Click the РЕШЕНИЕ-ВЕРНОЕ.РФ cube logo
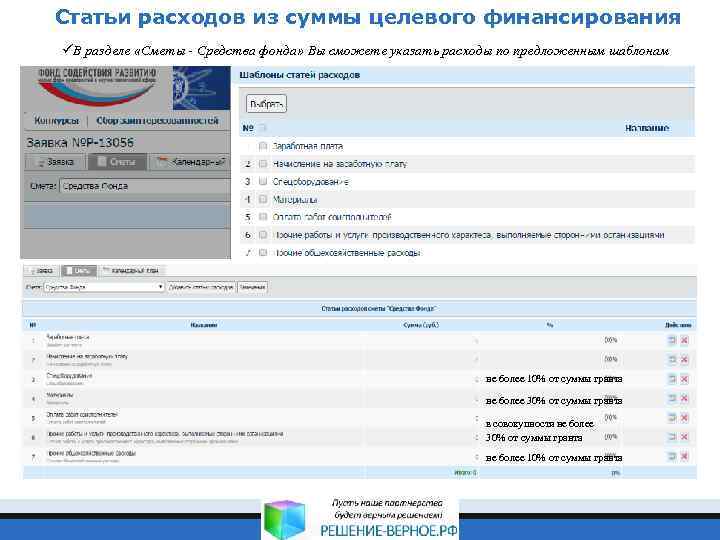 [x=285, y=520]
